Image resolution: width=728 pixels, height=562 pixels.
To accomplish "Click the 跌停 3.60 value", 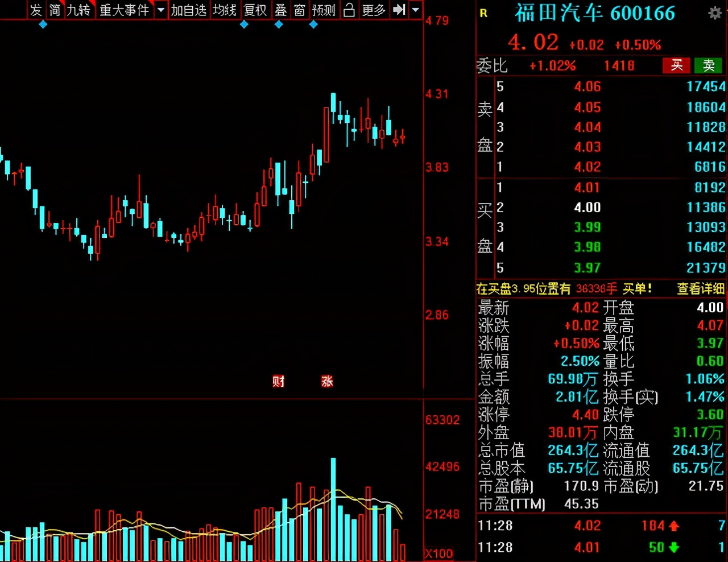I will point(710,414).
